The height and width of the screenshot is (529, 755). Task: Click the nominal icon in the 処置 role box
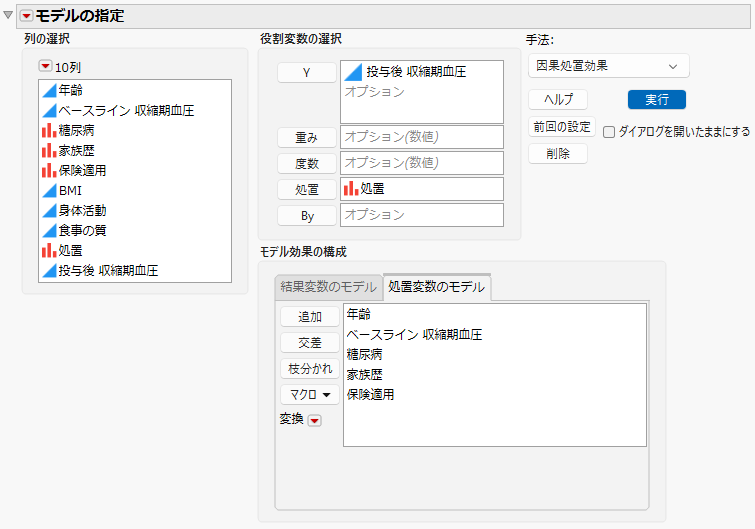pyautogui.click(x=351, y=189)
